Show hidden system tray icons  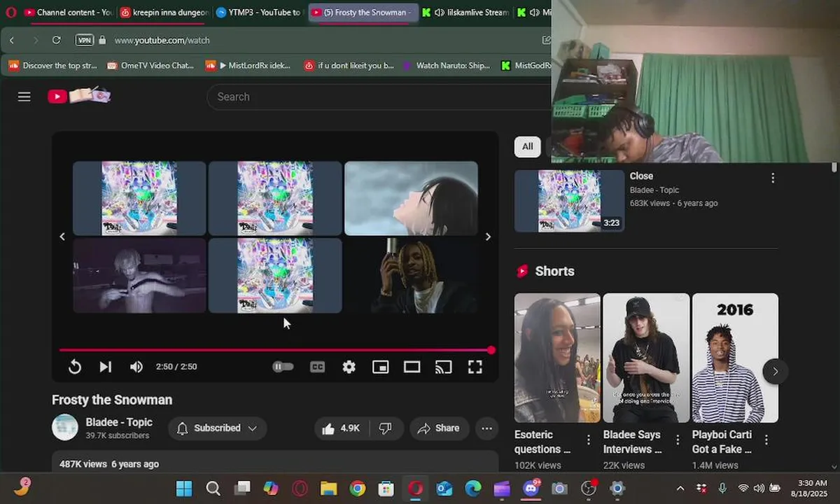click(680, 488)
